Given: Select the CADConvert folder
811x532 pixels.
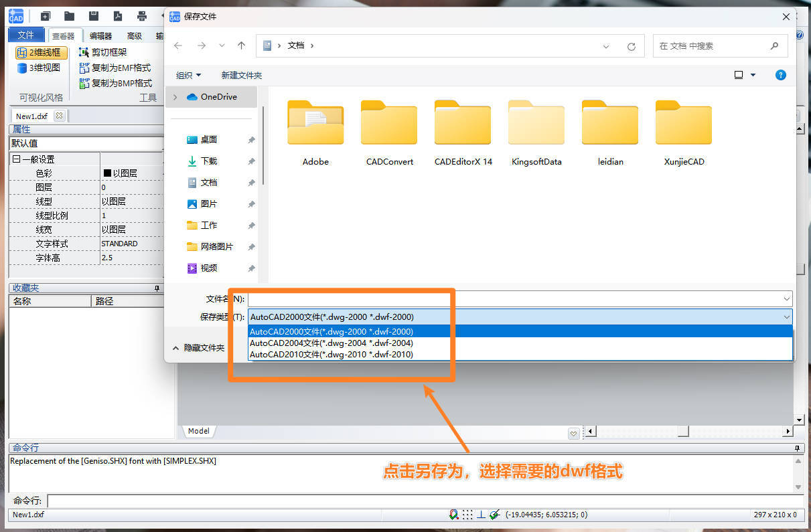Looking at the screenshot, I should (x=389, y=133).
